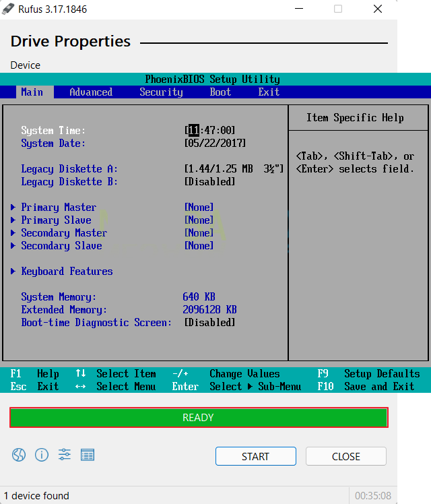Click the Primary Master label
Image resolution: width=431 pixels, height=504 pixels.
pos(59,208)
